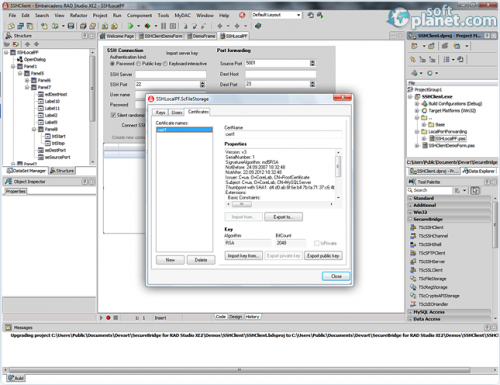500x385 pixels.
Task: Click the TScSFTPClient component icon
Action: [x=413, y=253]
